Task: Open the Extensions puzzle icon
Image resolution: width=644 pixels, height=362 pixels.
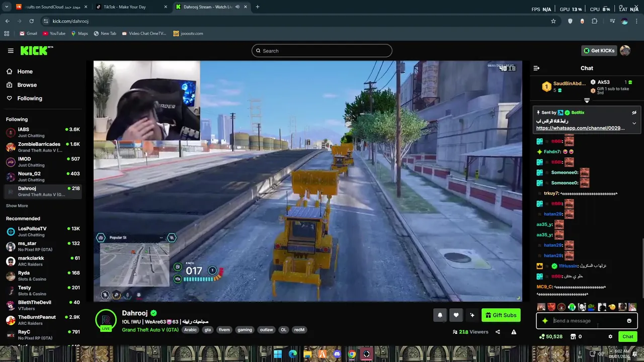Action: pyautogui.click(x=595, y=21)
